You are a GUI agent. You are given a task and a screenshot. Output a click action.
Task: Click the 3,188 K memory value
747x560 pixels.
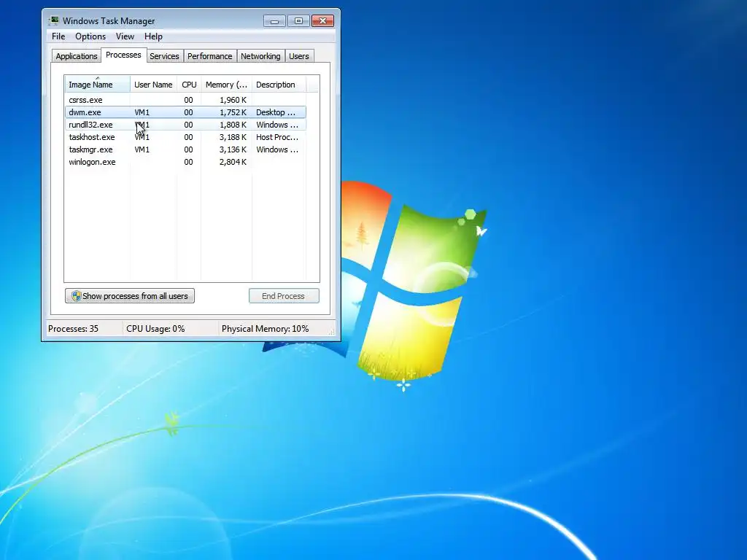point(233,137)
